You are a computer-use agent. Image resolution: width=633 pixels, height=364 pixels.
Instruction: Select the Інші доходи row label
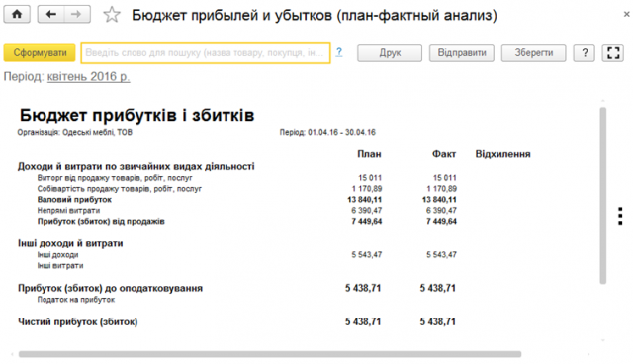point(57,255)
